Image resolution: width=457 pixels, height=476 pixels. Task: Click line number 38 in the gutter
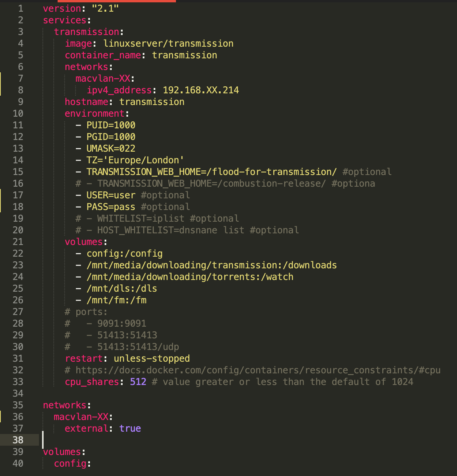(x=18, y=440)
